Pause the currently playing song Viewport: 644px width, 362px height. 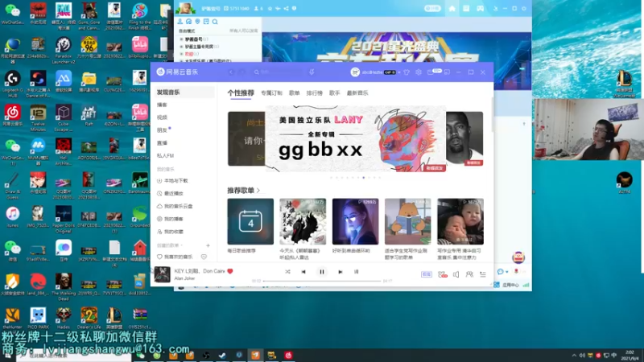321,272
